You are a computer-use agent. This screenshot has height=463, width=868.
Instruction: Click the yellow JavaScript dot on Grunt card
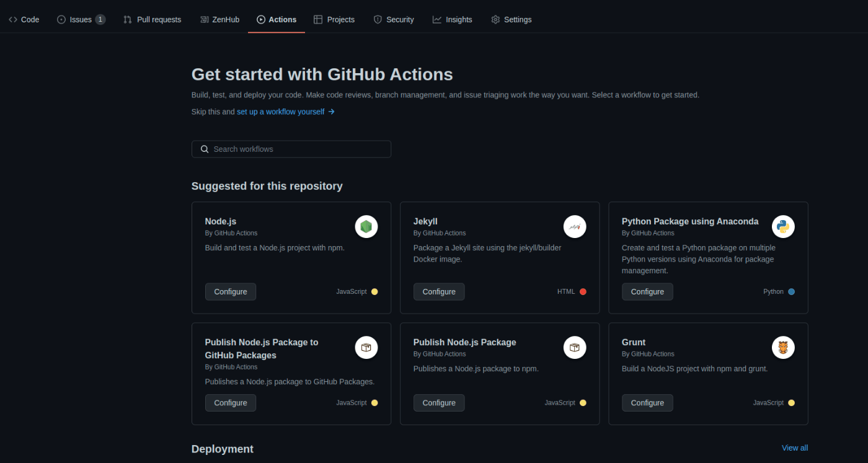pyautogui.click(x=791, y=403)
